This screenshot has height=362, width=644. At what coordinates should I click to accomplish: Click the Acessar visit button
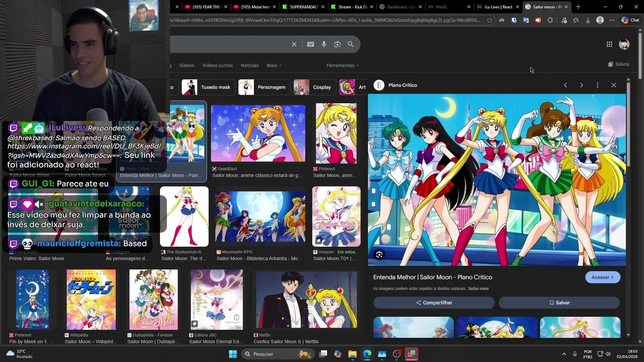click(603, 277)
